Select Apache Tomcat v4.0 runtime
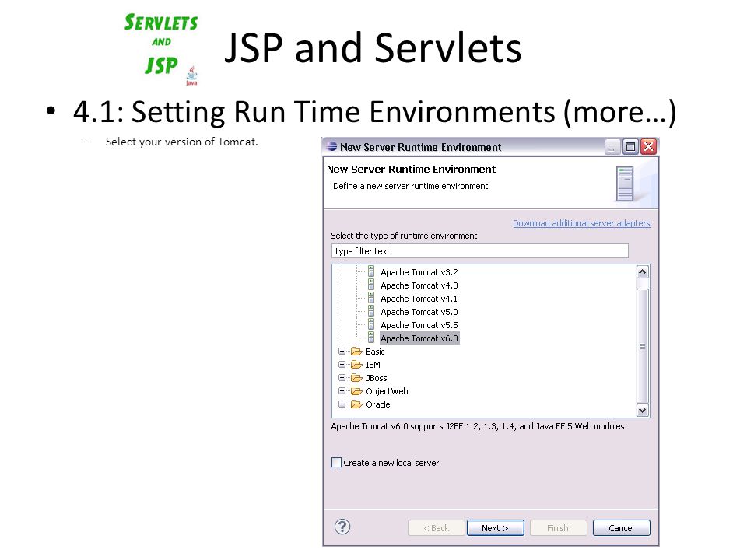This screenshot has width=747, height=560. pos(419,285)
